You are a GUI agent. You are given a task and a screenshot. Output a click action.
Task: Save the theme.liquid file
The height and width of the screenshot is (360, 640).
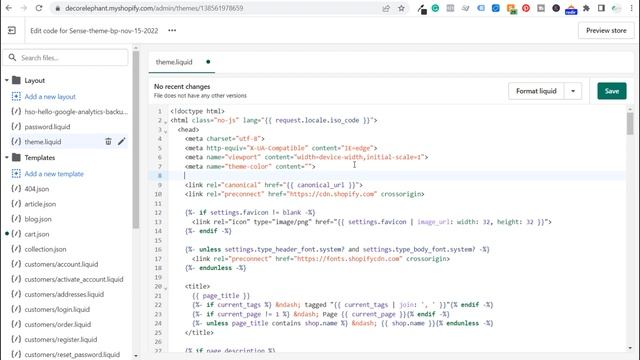pyautogui.click(x=611, y=91)
